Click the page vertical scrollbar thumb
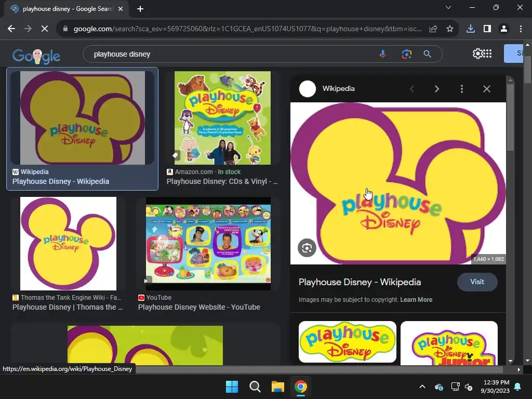This screenshot has height=399, width=532. point(528,70)
